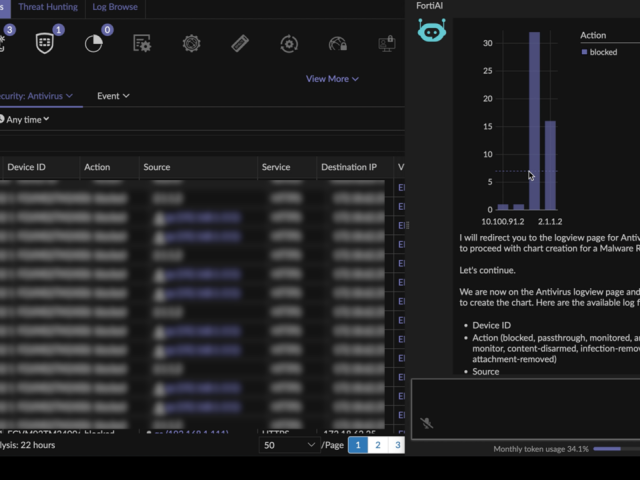This screenshot has width=640, height=480.
Task: Click the ruler-shaped icon in toolbar
Action: coord(240,44)
